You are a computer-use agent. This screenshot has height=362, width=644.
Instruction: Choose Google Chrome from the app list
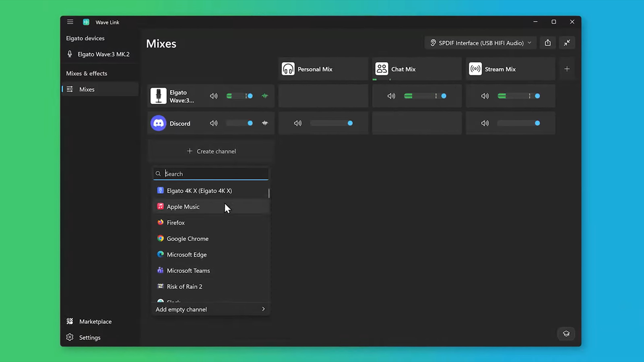pyautogui.click(x=188, y=239)
